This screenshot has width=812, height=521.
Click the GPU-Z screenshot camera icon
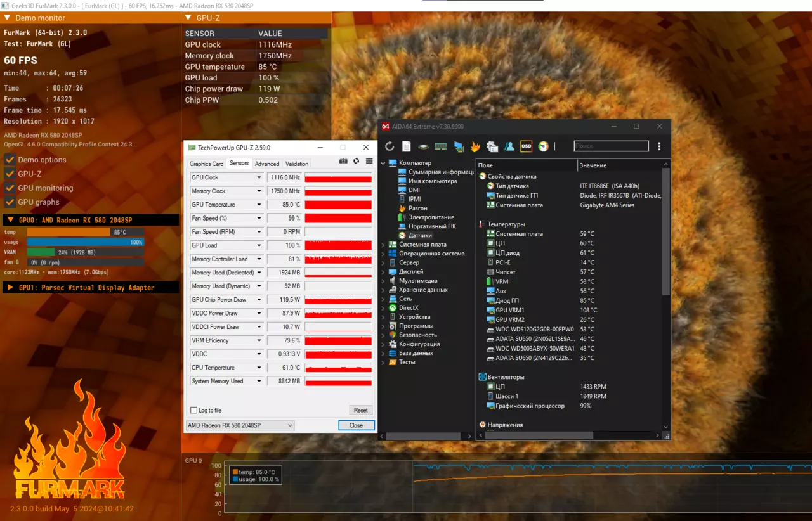click(343, 162)
